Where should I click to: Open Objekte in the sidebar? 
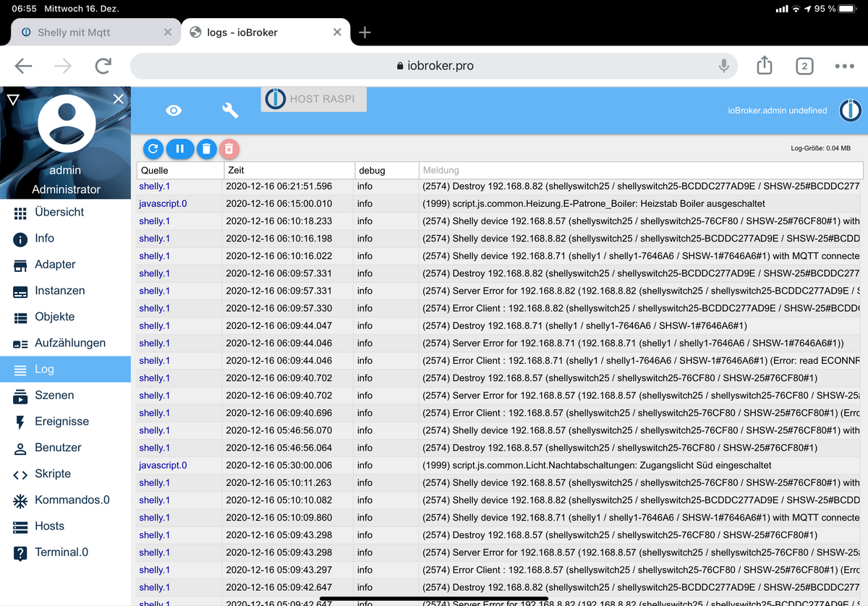coord(65,317)
